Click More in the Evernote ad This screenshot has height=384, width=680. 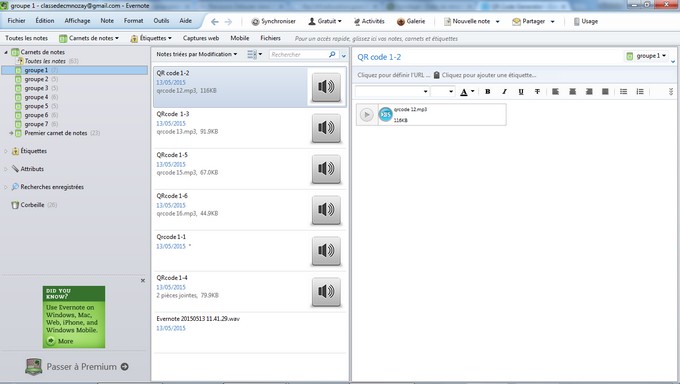click(x=60, y=341)
